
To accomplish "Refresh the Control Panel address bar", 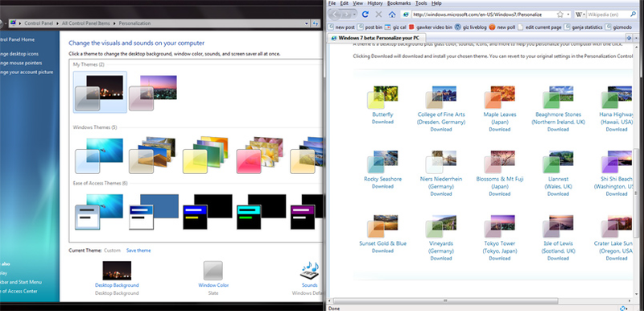I will tap(316, 23).
